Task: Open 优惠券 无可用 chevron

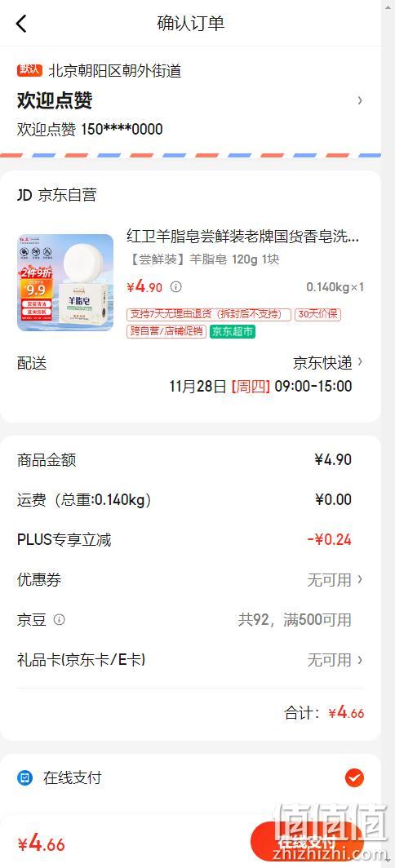Action: pyautogui.click(x=360, y=579)
